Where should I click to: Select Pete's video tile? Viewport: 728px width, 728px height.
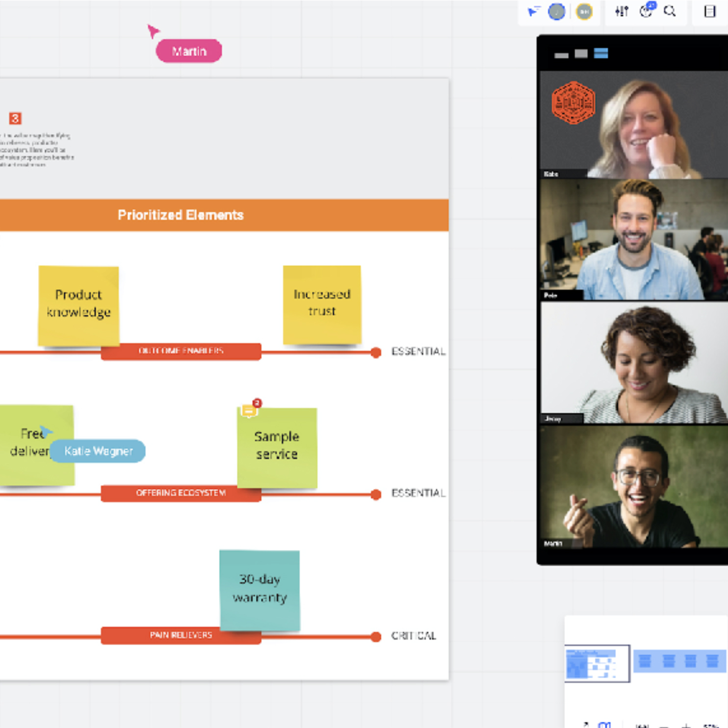(634, 239)
